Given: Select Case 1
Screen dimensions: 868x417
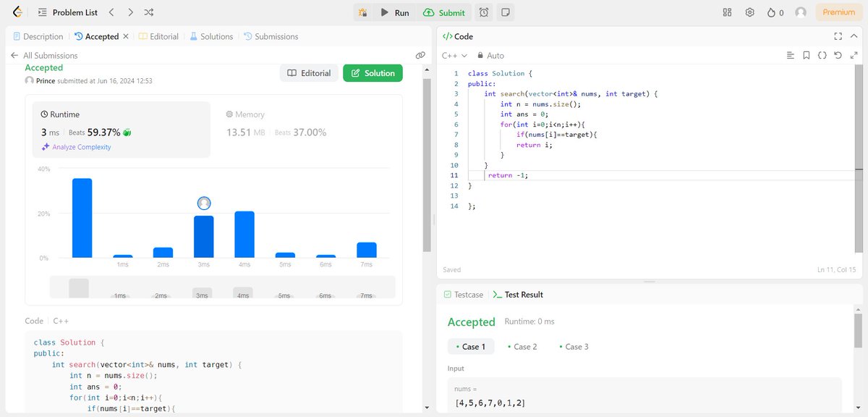Looking at the screenshot, I should [471, 347].
